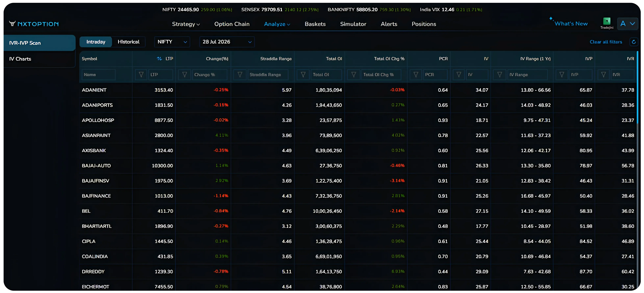Click the Name filter input field

[99, 75]
